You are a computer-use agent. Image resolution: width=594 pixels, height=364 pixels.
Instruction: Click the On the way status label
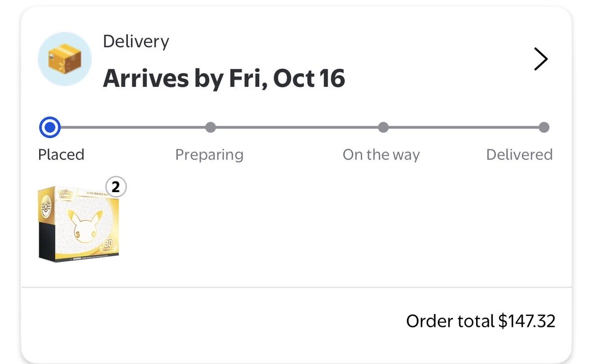(381, 155)
